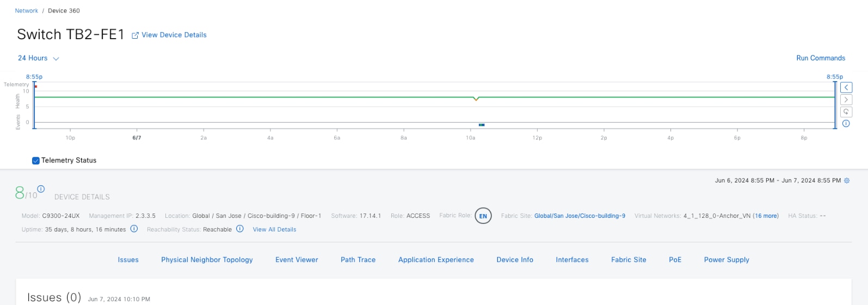Click the timeline next arrow button

point(846,100)
